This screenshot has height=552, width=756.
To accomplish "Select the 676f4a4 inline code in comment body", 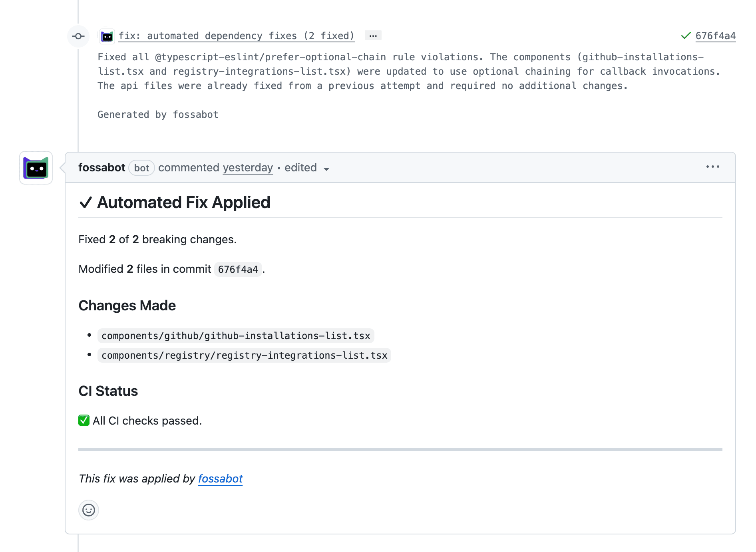I will [x=238, y=269].
